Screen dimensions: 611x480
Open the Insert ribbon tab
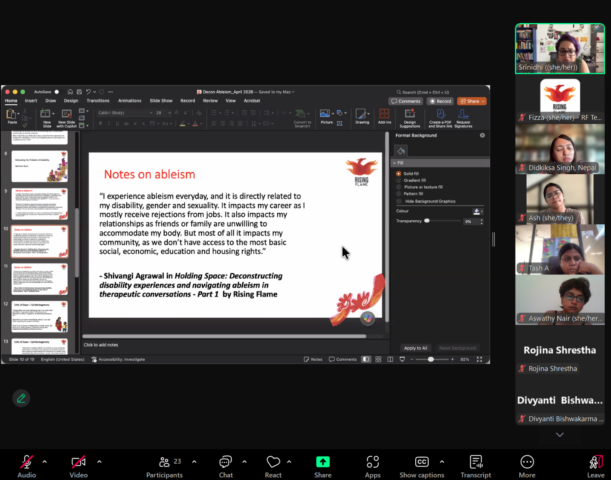(31, 101)
